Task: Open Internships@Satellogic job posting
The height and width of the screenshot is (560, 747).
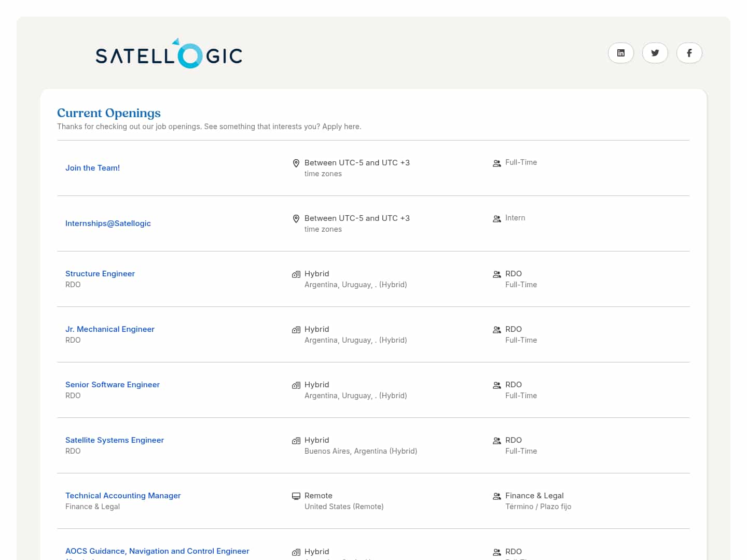Action: [x=108, y=223]
